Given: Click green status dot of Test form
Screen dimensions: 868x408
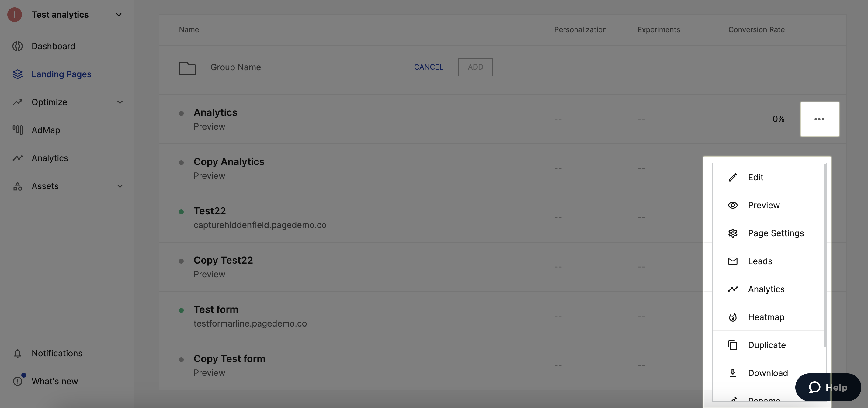Looking at the screenshot, I should 181,310.
